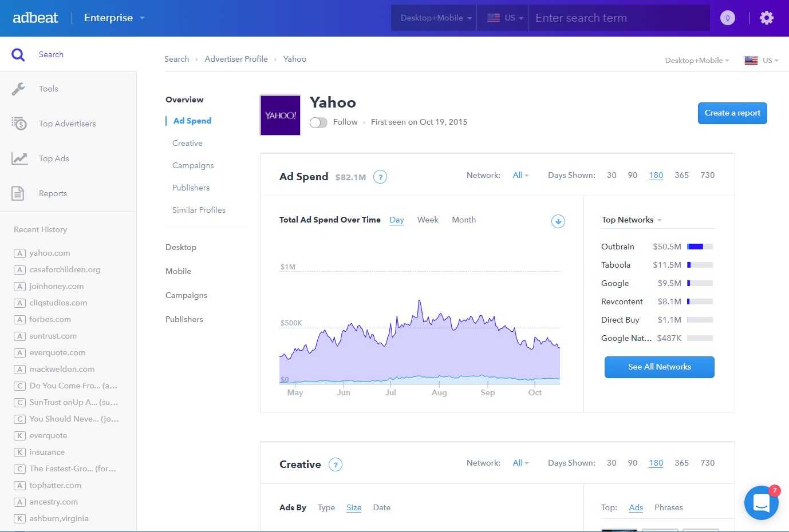Open Similar Profiles navigation item
The image size is (789, 532).
click(199, 210)
